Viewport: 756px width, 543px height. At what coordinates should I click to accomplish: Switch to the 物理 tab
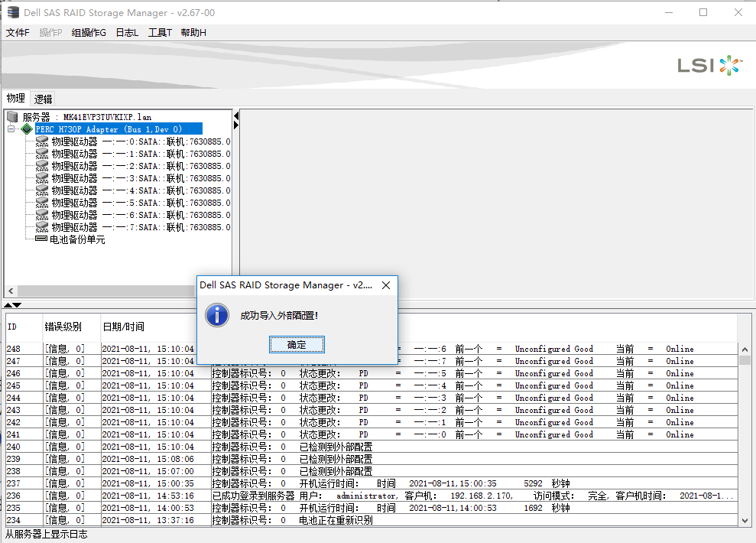(x=16, y=99)
